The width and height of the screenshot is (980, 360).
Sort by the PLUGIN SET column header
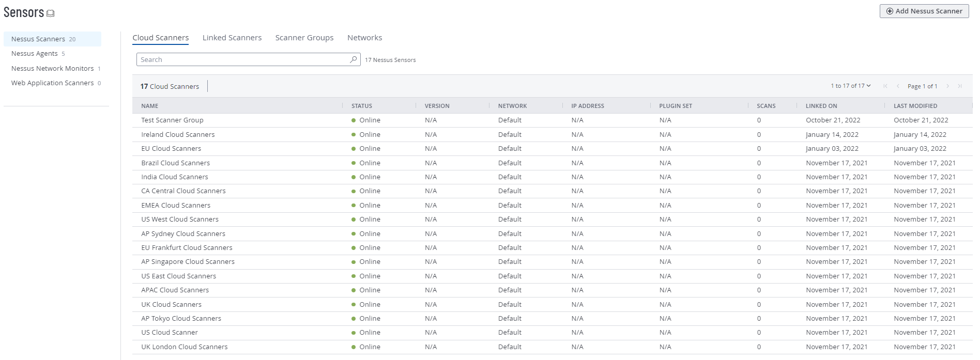pos(676,106)
